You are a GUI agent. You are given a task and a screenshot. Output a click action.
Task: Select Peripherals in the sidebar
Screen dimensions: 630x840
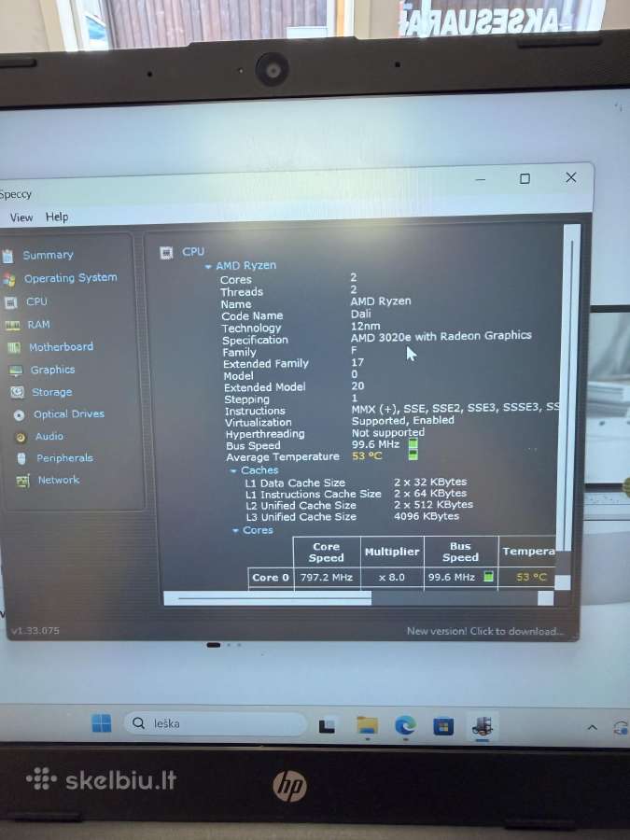64,458
